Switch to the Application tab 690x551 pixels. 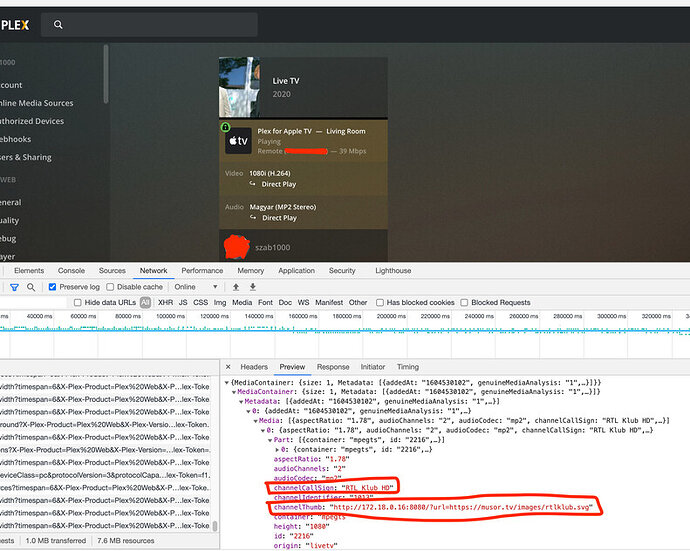297,271
